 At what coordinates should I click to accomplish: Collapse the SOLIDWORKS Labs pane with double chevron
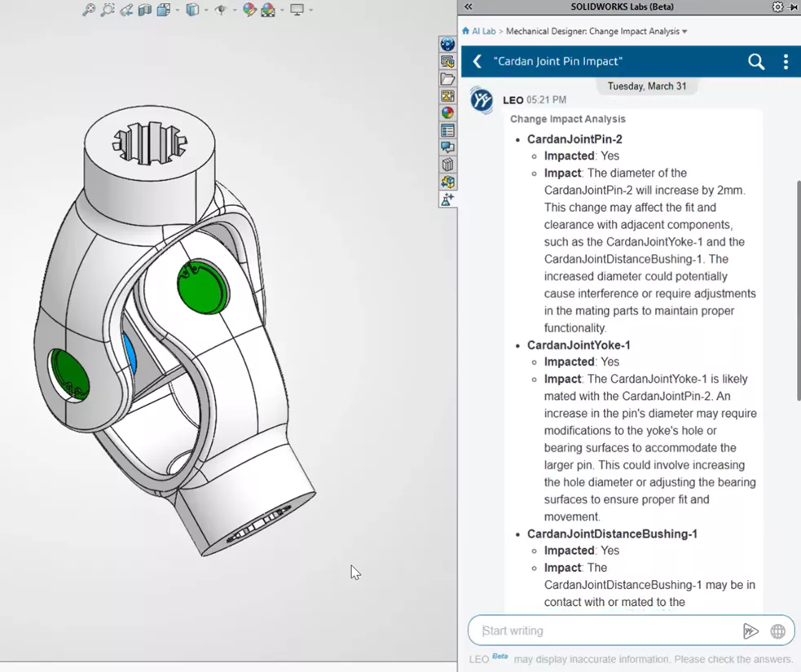click(x=469, y=7)
